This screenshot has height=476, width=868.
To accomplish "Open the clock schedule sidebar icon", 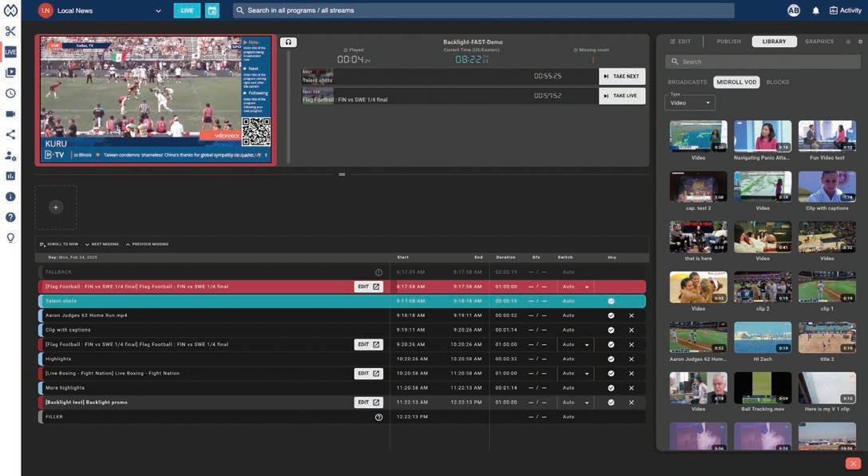I will tap(10, 93).
